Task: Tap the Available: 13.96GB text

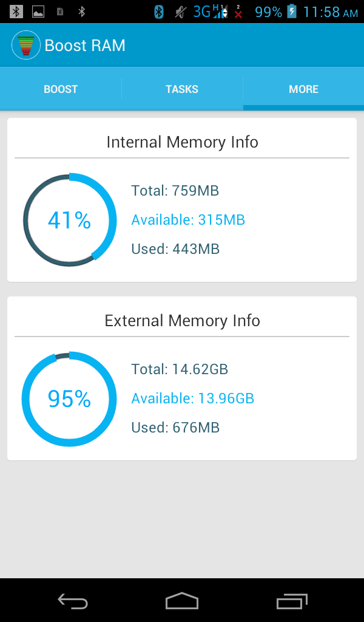Action: coord(192,398)
